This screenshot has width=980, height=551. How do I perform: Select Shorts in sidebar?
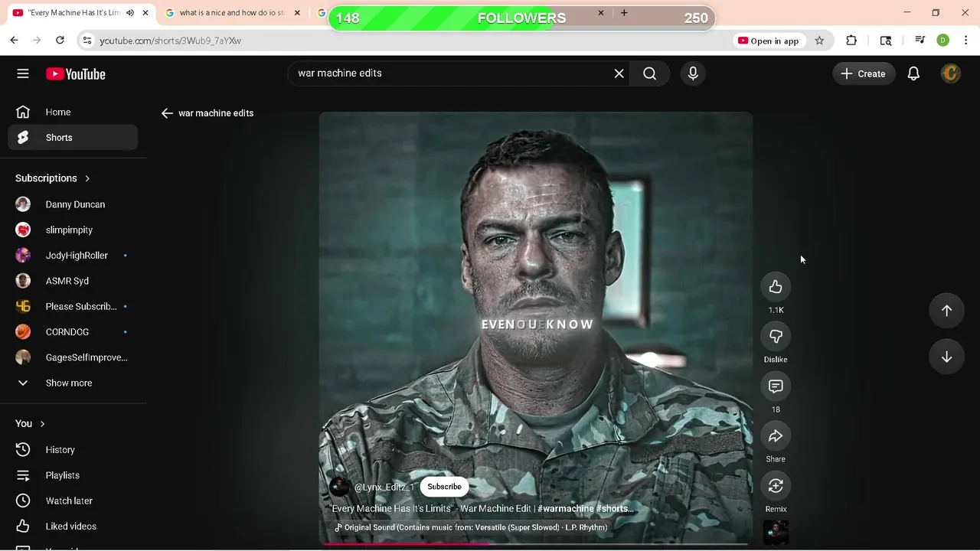coord(73,138)
